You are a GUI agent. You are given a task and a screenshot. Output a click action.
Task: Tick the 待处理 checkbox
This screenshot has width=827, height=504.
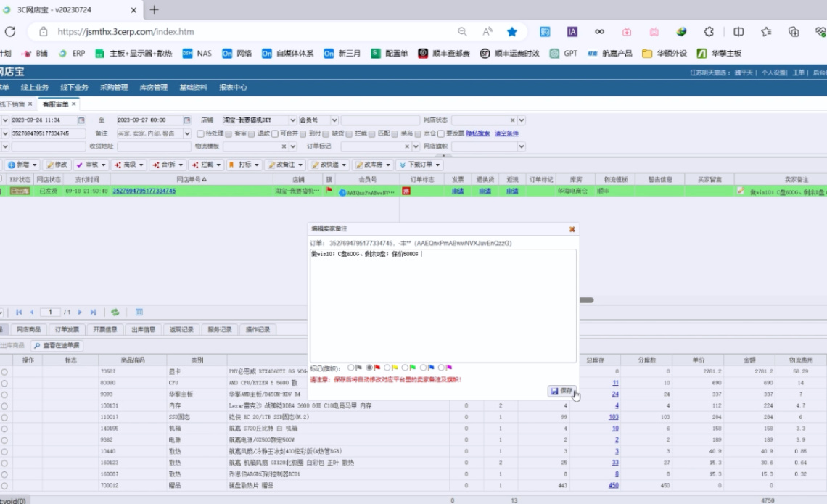click(200, 133)
